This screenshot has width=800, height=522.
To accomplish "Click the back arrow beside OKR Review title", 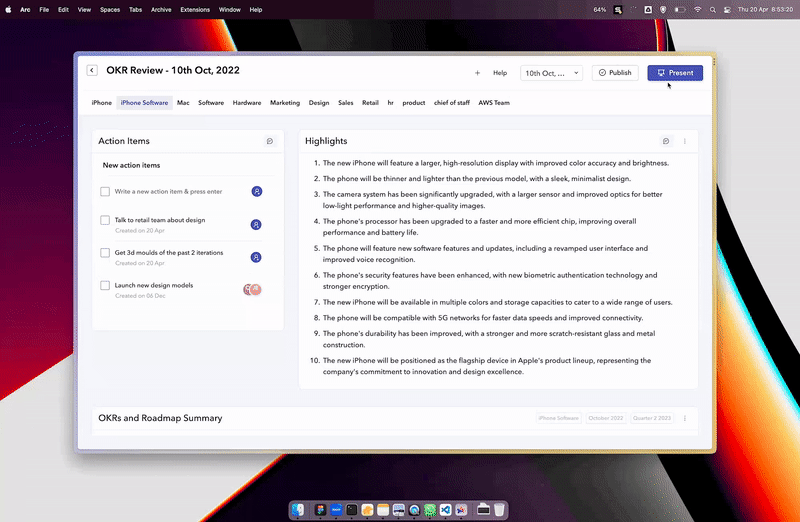I will click(92, 71).
